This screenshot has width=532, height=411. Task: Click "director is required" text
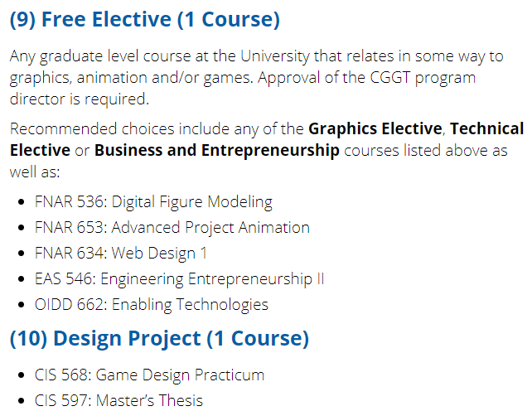(80, 99)
